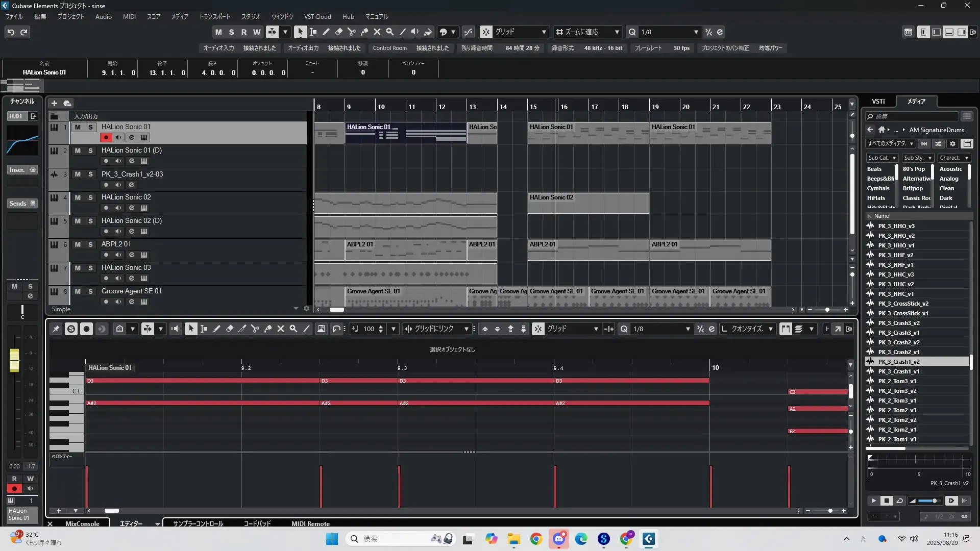Image resolution: width=980 pixels, height=551 pixels.
Task: Select the Glue tool in main toolbar
Action: tap(364, 32)
